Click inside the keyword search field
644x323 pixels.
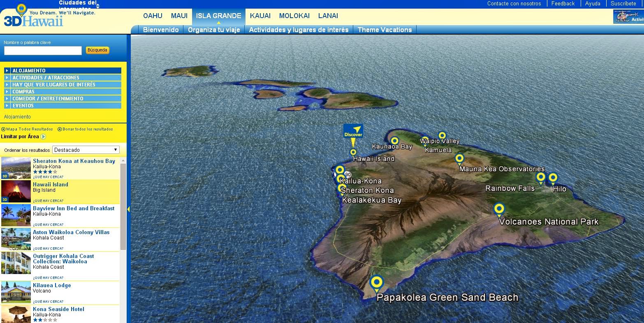tap(42, 51)
